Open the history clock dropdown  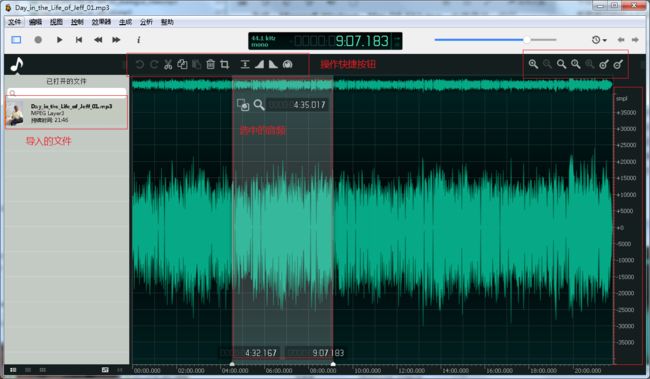(x=599, y=40)
